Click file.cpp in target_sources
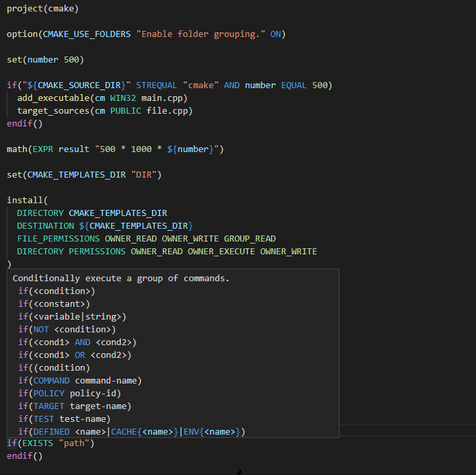 [x=167, y=110]
